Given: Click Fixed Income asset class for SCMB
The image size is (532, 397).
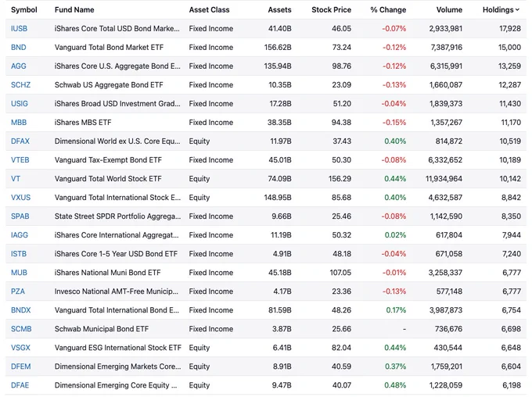Looking at the screenshot, I should (x=211, y=329).
